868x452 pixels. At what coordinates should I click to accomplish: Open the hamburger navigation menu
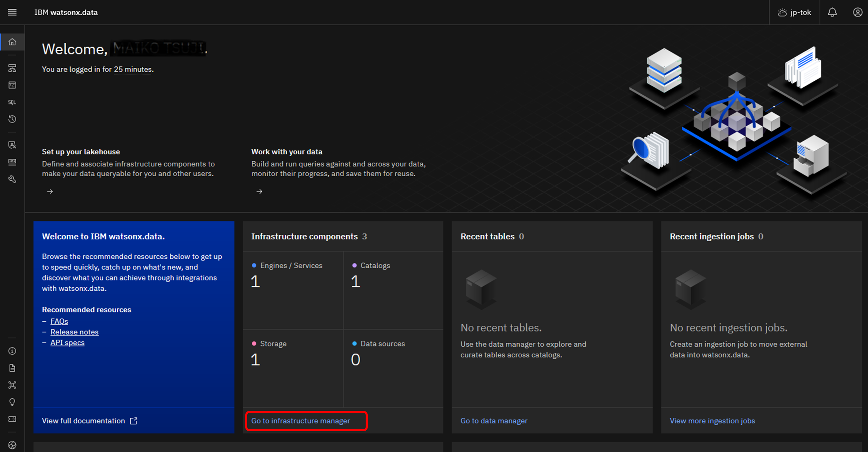pyautogui.click(x=12, y=12)
